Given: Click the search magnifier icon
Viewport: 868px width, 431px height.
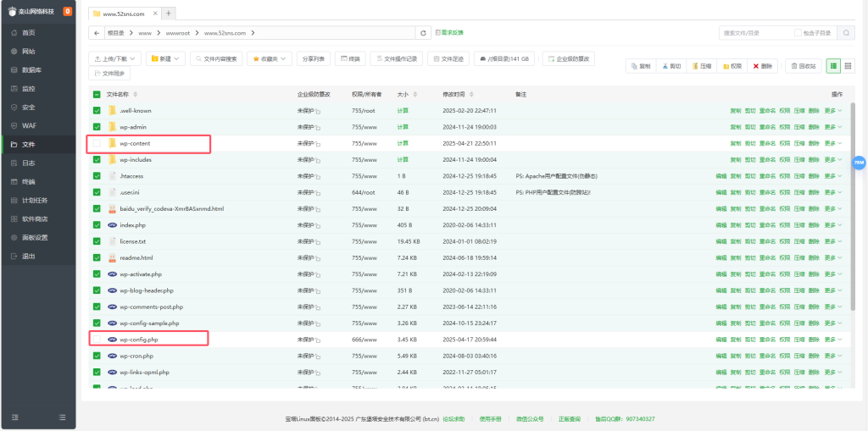Looking at the screenshot, I should click(x=845, y=33).
